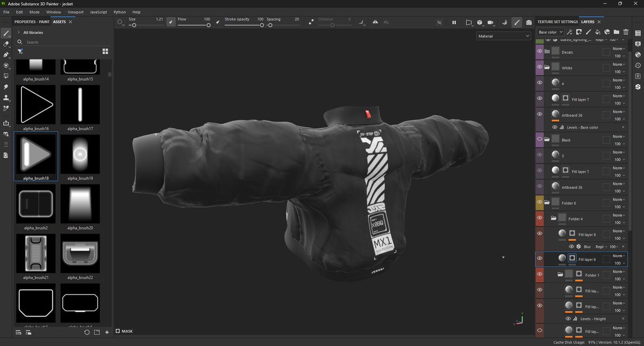Screen dimensions: 644x346
Task: Select the Clone stamp tool
Action: 6,98
